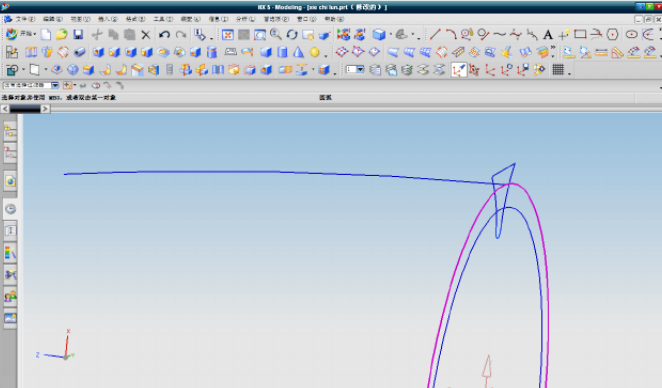
Task: Toggle the zoom magnifier mode
Action: (276, 34)
